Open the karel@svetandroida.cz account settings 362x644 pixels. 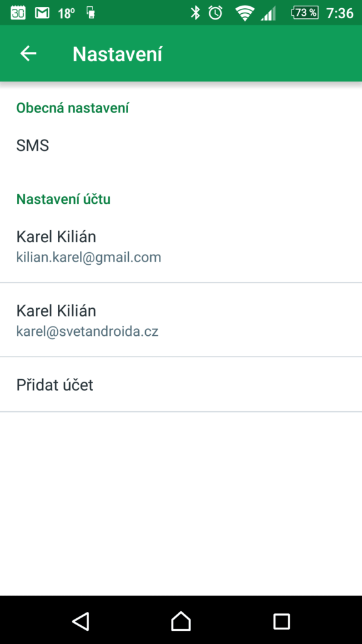click(x=181, y=320)
